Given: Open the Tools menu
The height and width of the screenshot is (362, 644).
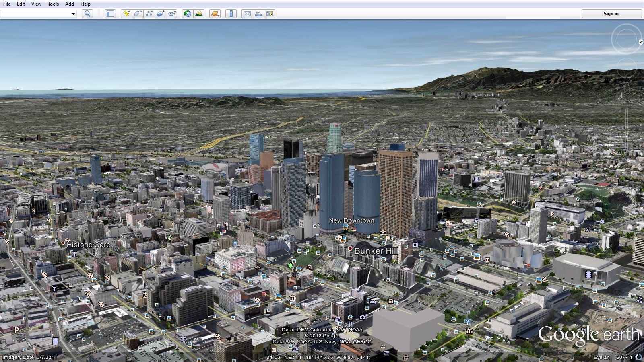Looking at the screenshot, I should point(53,4).
